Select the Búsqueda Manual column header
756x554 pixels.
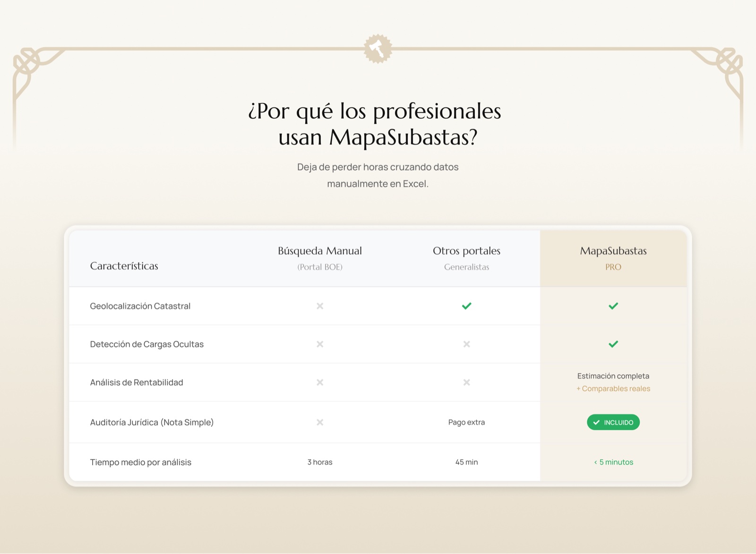(x=320, y=258)
